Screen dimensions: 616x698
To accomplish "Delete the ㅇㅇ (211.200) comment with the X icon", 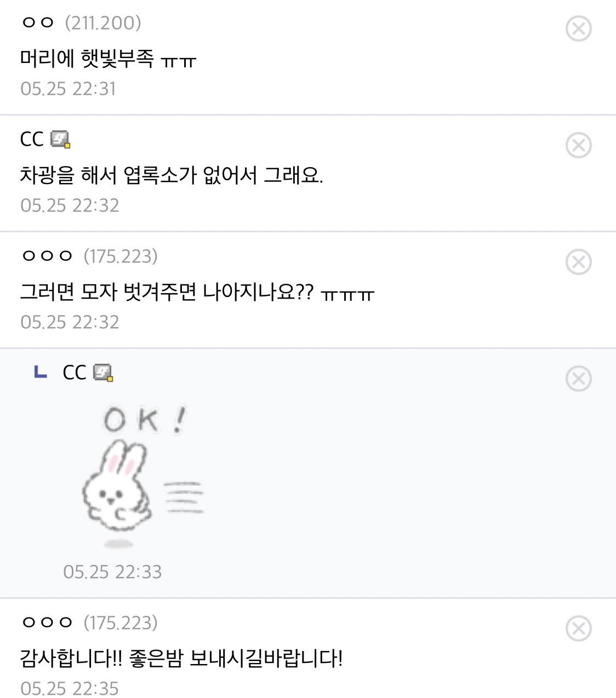I will (578, 28).
